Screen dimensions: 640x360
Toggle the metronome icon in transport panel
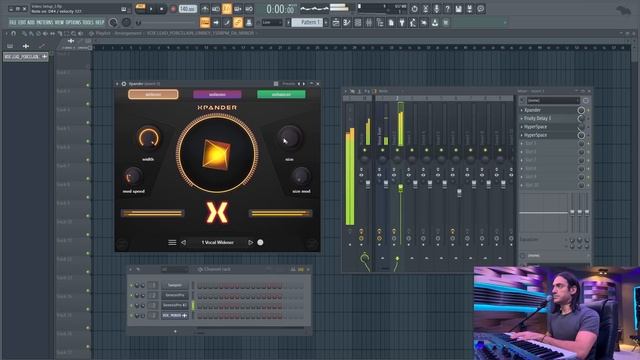[x=205, y=9]
